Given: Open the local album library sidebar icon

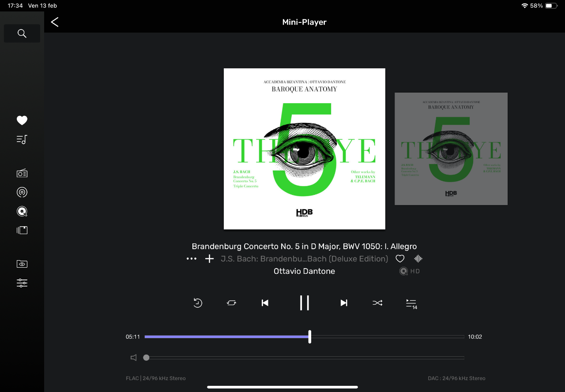Looking at the screenshot, I should tap(22, 230).
